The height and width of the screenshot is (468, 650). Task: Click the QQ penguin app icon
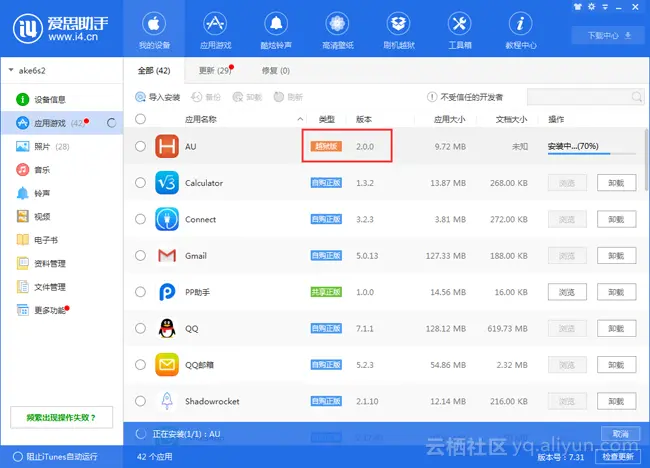tap(167, 328)
